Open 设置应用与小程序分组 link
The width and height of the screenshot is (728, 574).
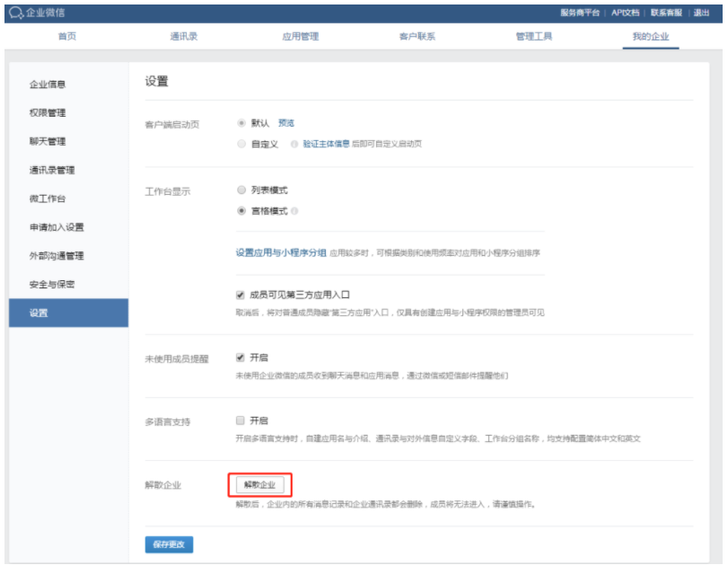[x=281, y=253]
